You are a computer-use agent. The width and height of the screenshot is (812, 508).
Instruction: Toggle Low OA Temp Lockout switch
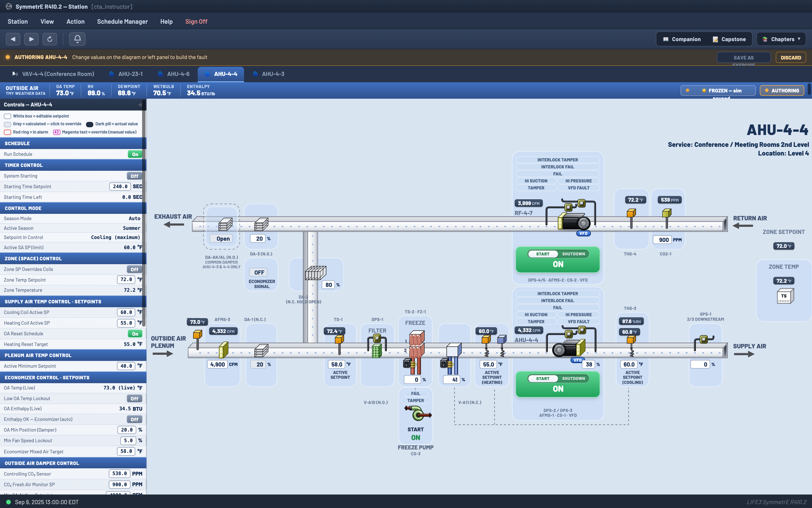pyautogui.click(x=134, y=398)
